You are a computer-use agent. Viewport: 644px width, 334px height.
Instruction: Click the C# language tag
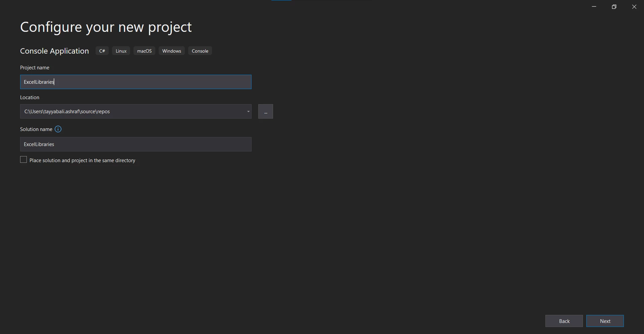pyautogui.click(x=102, y=51)
